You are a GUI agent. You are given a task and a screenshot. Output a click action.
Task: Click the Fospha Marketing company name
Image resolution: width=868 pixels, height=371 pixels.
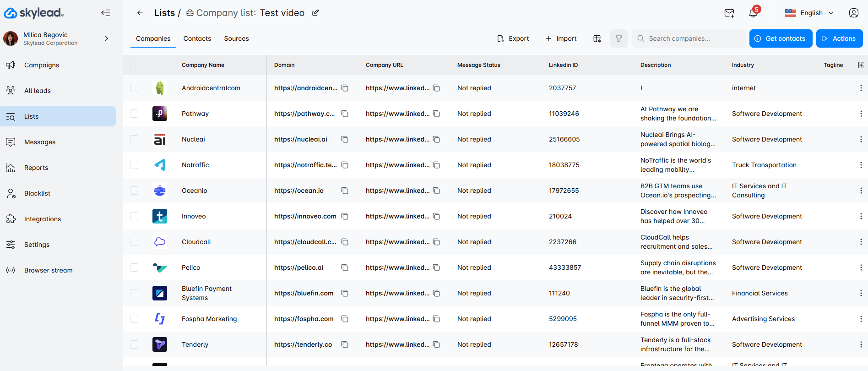pos(209,319)
